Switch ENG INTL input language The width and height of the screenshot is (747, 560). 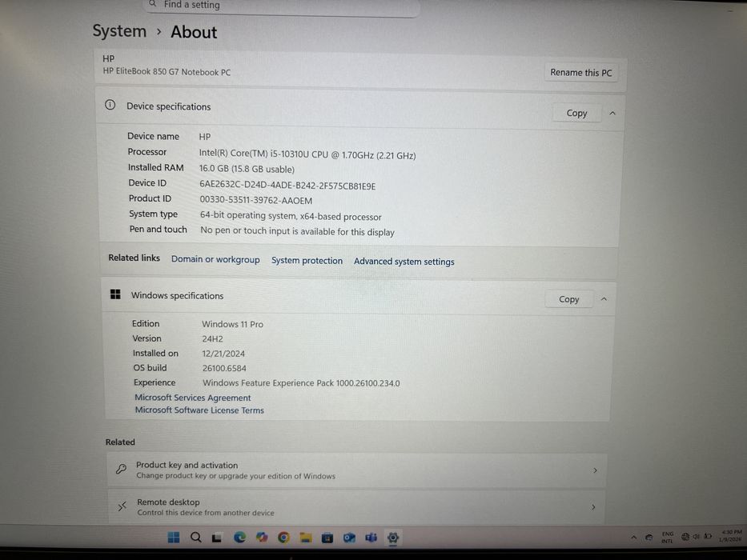coord(668,537)
